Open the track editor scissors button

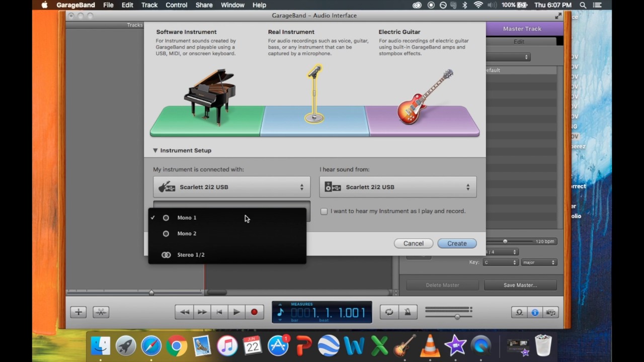point(101,312)
